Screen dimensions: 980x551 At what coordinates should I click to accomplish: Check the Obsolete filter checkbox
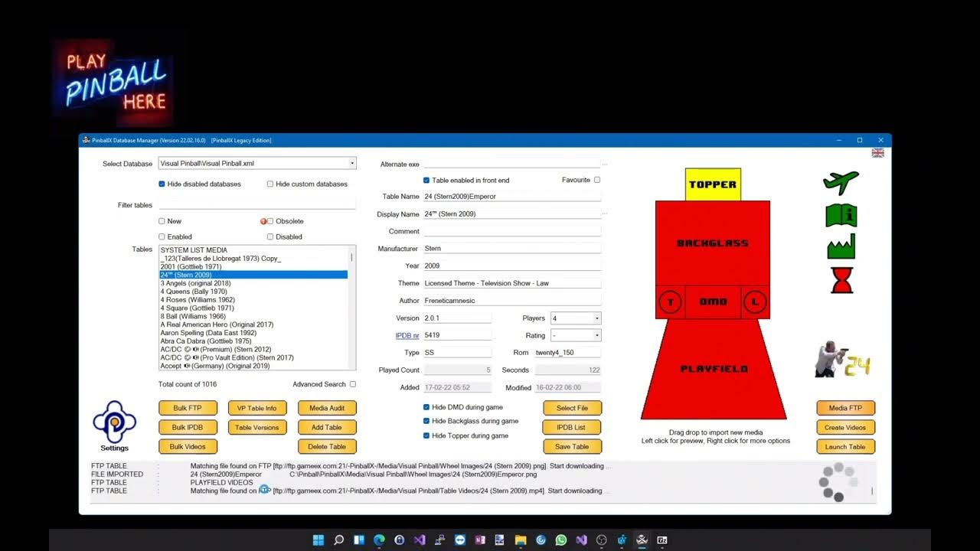click(270, 221)
